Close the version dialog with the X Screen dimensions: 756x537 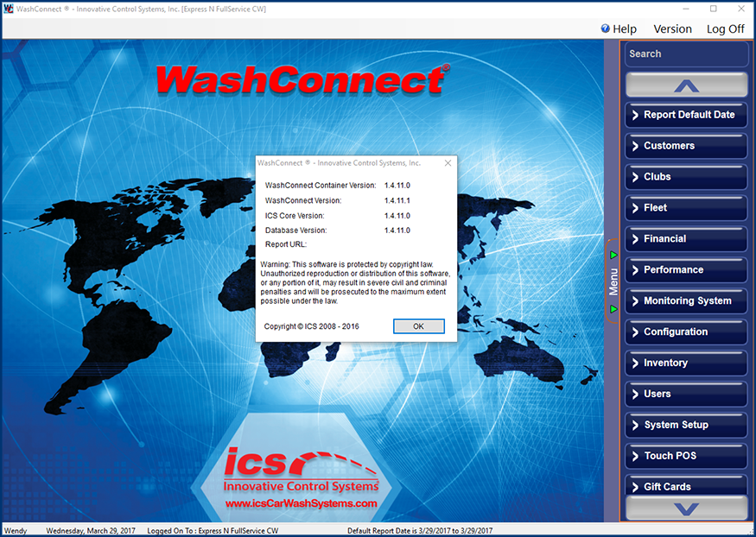(x=448, y=162)
